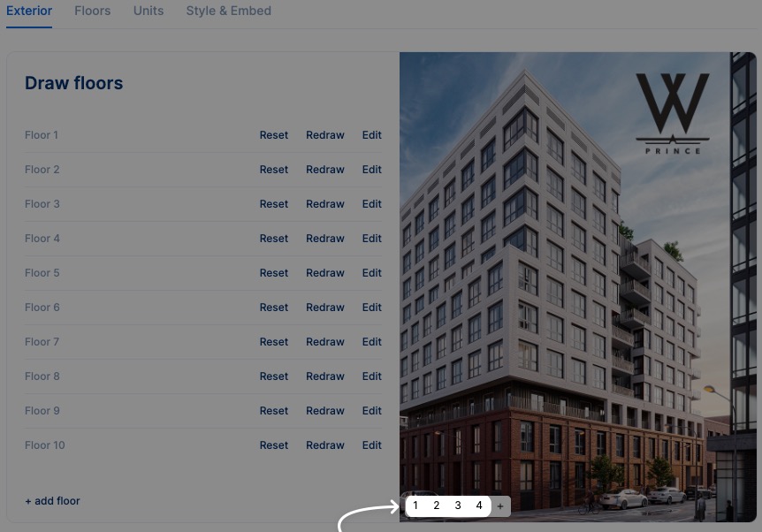The image size is (762, 532).
Task: Edit Floor 10
Action: (372, 445)
